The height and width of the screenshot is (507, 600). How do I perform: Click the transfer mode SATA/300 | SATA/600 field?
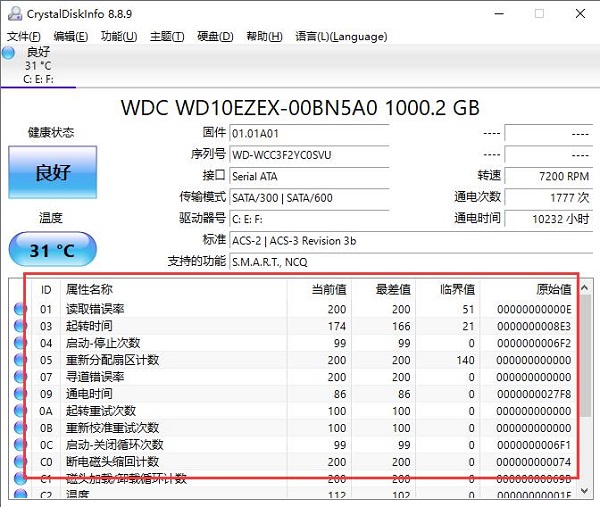pyautogui.click(x=309, y=198)
